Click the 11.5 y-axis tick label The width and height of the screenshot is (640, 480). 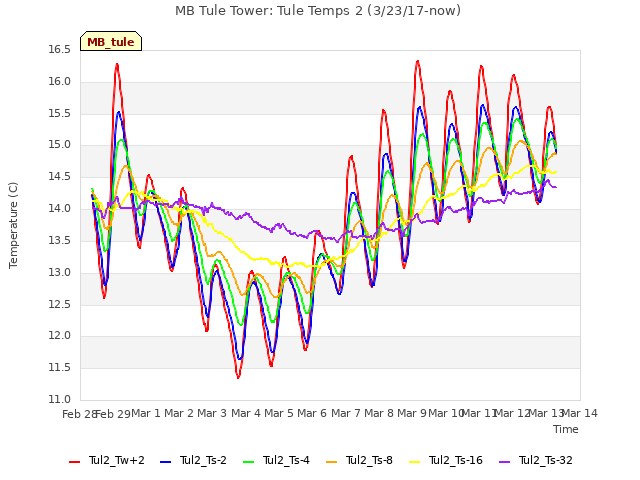pos(60,367)
